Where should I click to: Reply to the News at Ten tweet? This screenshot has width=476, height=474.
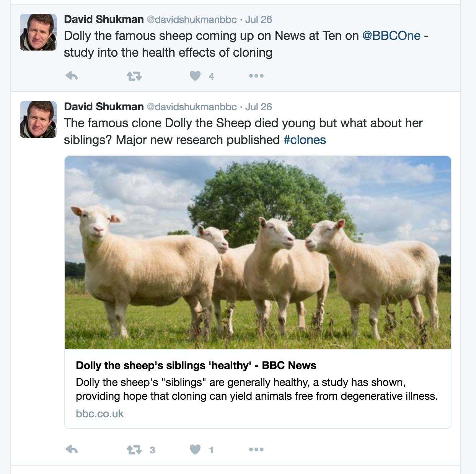pos(72,76)
